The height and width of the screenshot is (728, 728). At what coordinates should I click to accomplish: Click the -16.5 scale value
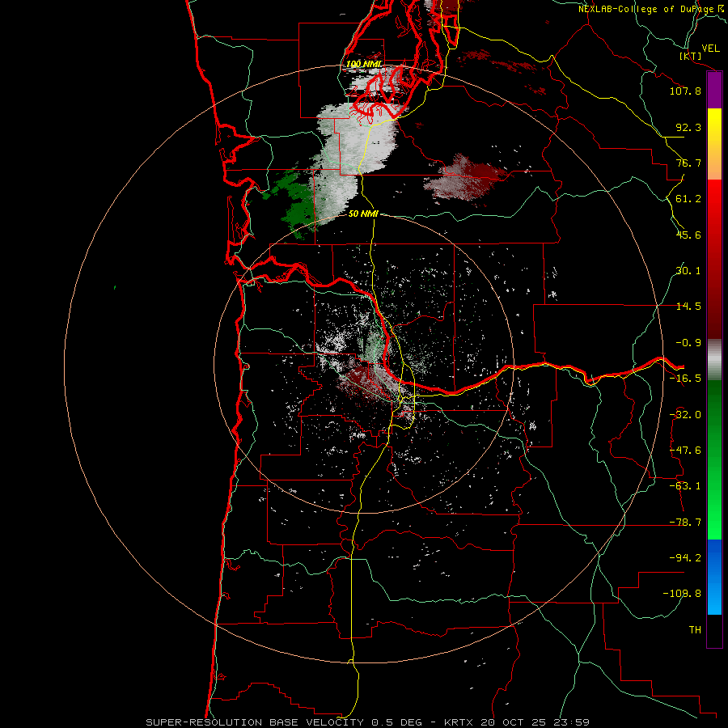(x=685, y=379)
